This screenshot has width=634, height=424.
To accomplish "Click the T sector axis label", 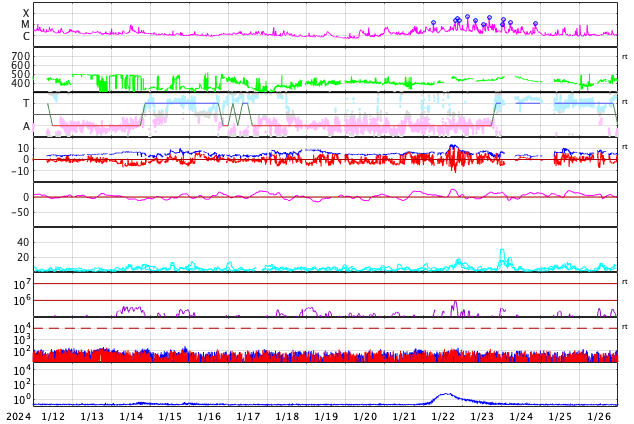I will [x=26, y=103].
